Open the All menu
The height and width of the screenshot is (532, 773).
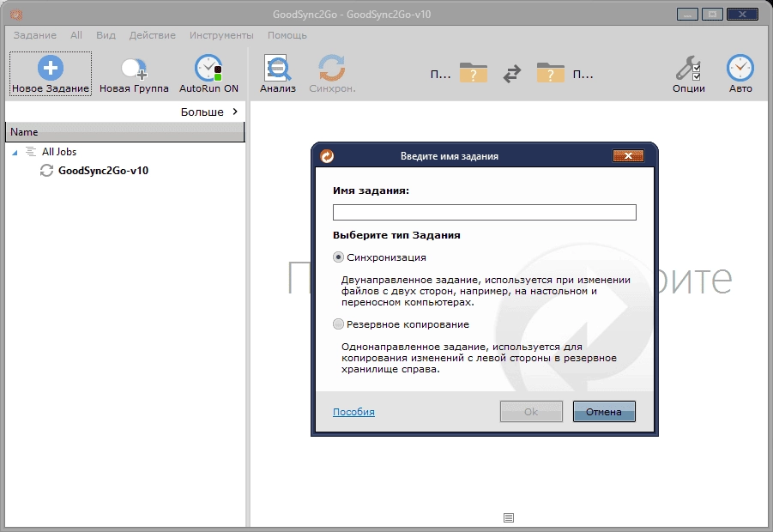click(x=76, y=35)
